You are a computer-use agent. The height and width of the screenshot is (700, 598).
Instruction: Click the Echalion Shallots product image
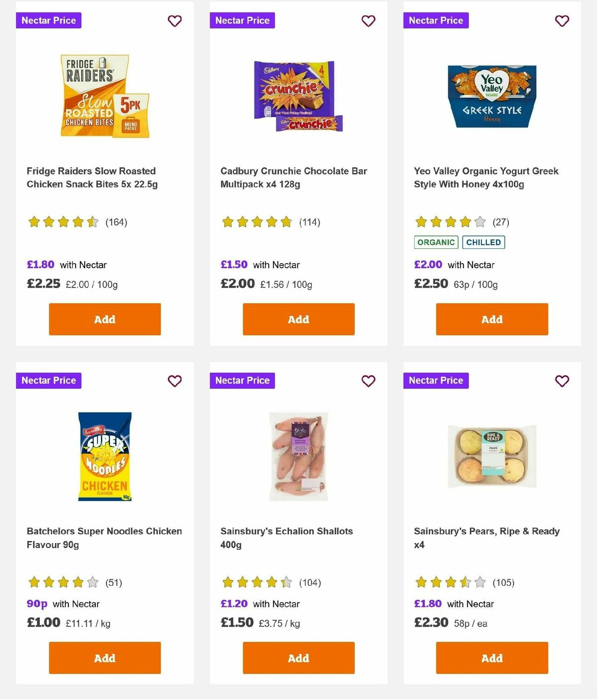coord(298,455)
